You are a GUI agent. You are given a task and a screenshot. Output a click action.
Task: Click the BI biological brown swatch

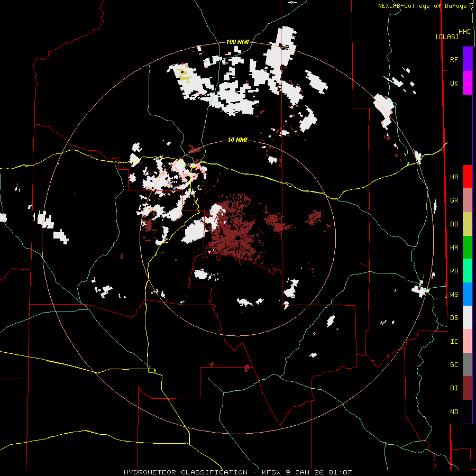click(x=467, y=388)
